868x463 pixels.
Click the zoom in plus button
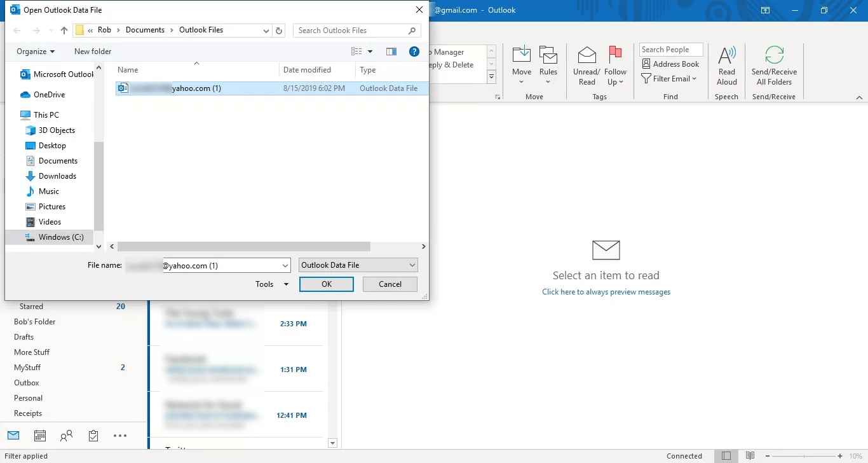841,456
